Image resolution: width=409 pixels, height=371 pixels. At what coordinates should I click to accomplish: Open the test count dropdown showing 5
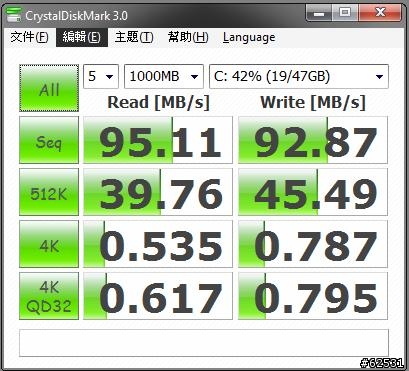point(101,77)
